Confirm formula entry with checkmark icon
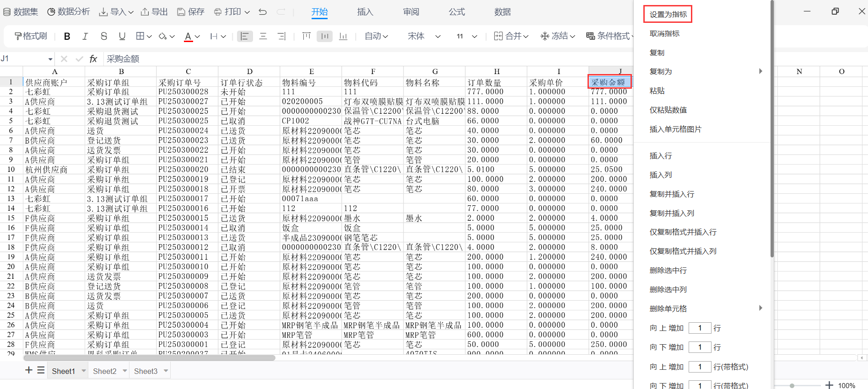 tap(79, 59)
